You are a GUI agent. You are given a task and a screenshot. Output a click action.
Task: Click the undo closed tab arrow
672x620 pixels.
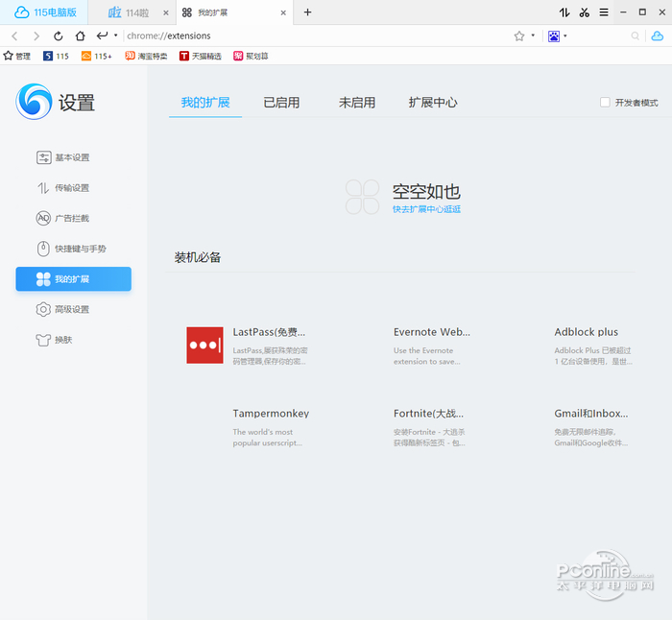pyautogui.click(x=102, y=36)
